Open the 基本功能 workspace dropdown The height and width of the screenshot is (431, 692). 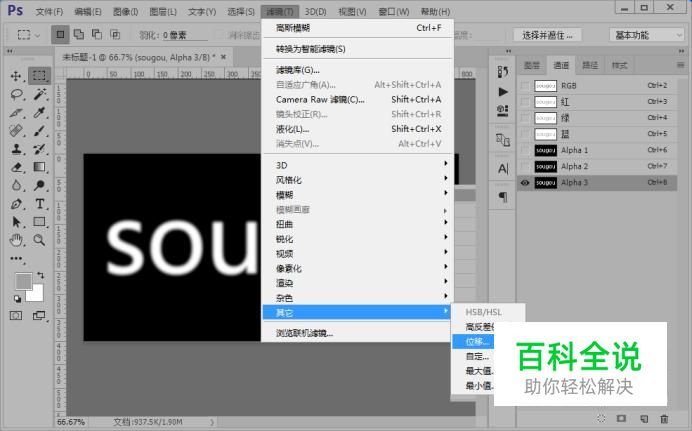point(647,35)
